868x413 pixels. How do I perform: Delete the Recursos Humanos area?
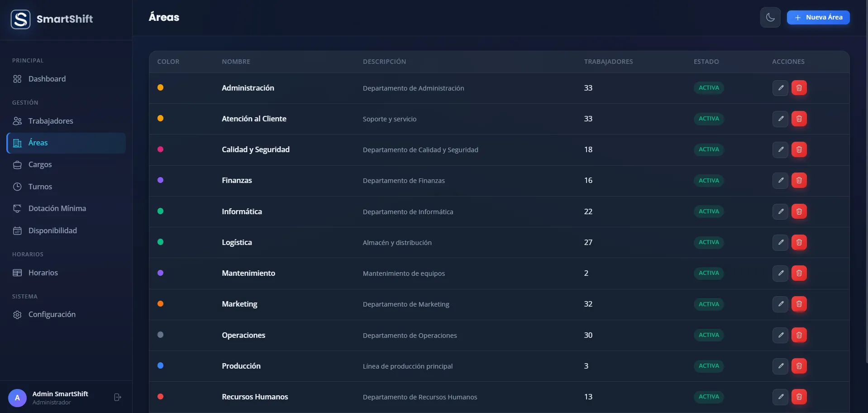click(x=799, y=397)
